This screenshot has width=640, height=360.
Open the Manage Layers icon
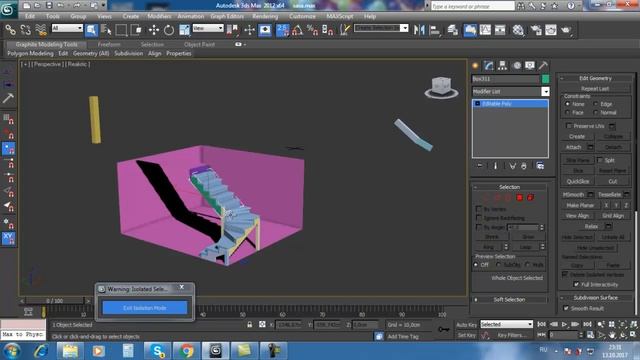[x=453, y=30]
